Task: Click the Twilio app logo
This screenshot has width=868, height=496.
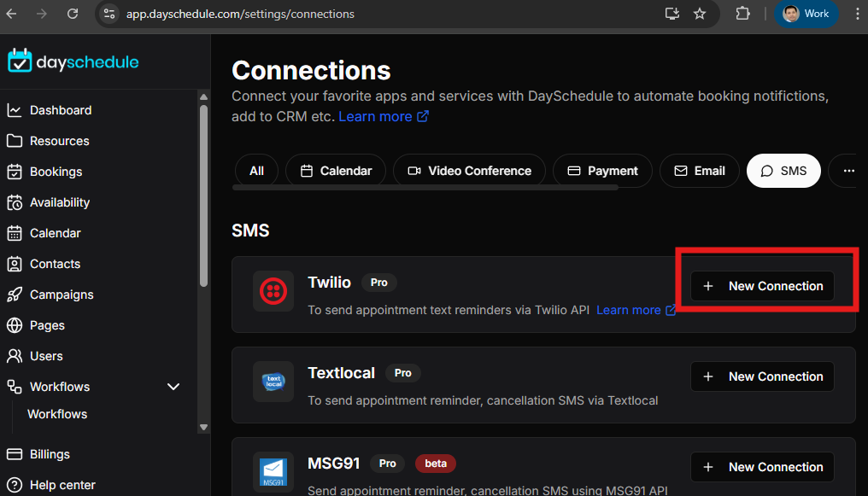Action: coord(273,291)
